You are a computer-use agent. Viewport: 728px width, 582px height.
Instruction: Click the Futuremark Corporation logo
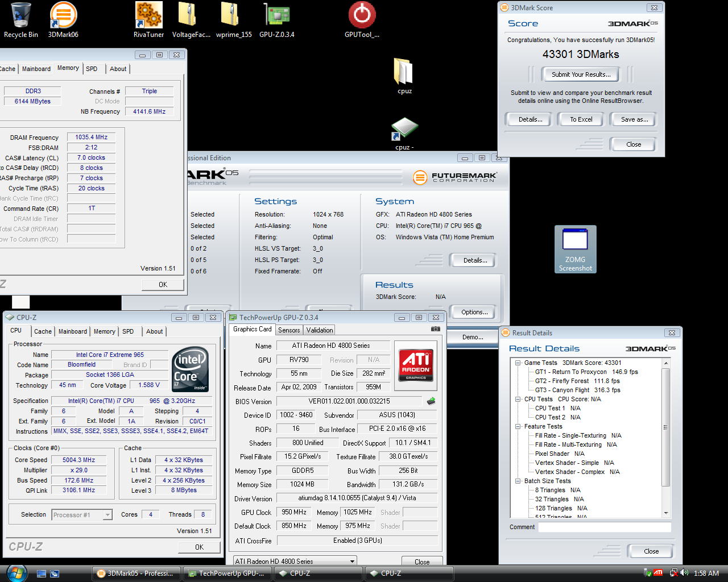point(455,177)
